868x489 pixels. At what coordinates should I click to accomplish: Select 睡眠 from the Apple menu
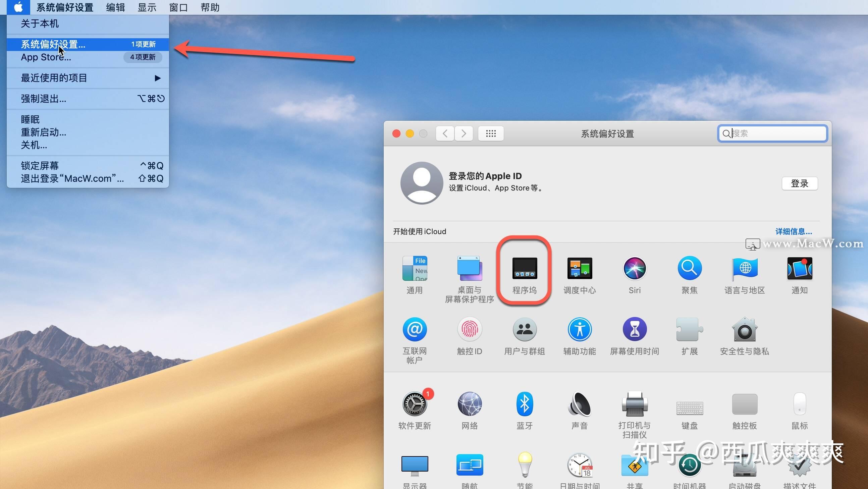(x=88, y=119)
